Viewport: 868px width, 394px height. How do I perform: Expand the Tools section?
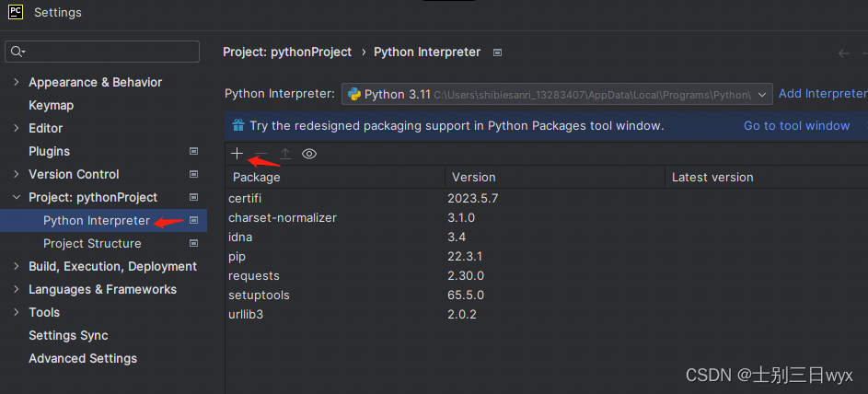point(16,312)
